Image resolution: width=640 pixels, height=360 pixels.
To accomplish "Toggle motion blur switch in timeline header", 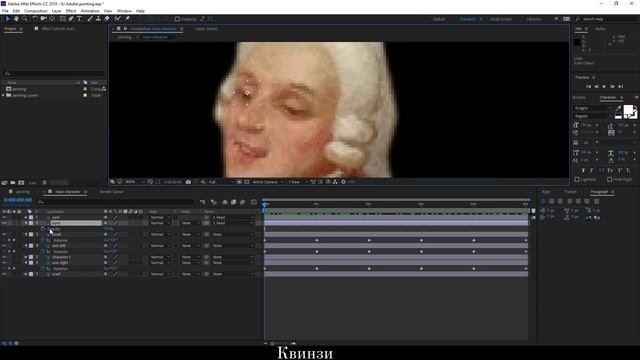I will point(242,202).
